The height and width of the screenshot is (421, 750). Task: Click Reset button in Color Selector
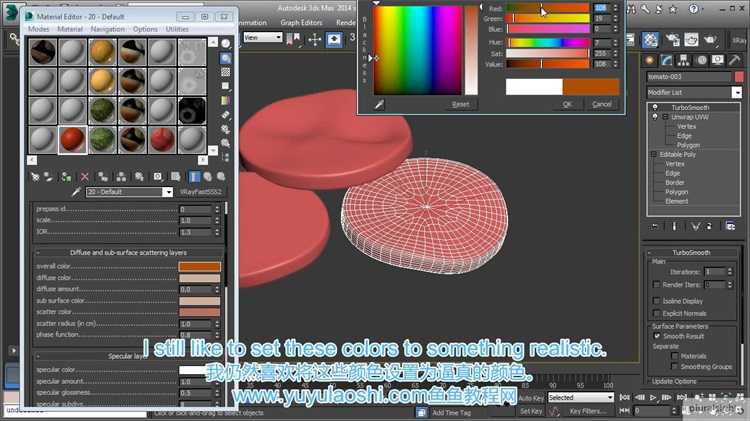coord(460,104)
